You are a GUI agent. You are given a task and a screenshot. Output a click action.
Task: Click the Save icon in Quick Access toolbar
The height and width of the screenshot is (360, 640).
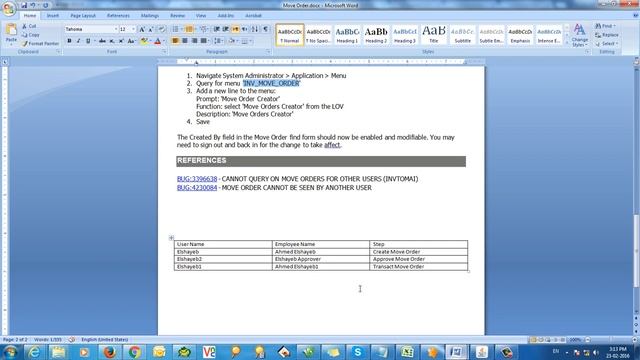coord(24,5)
